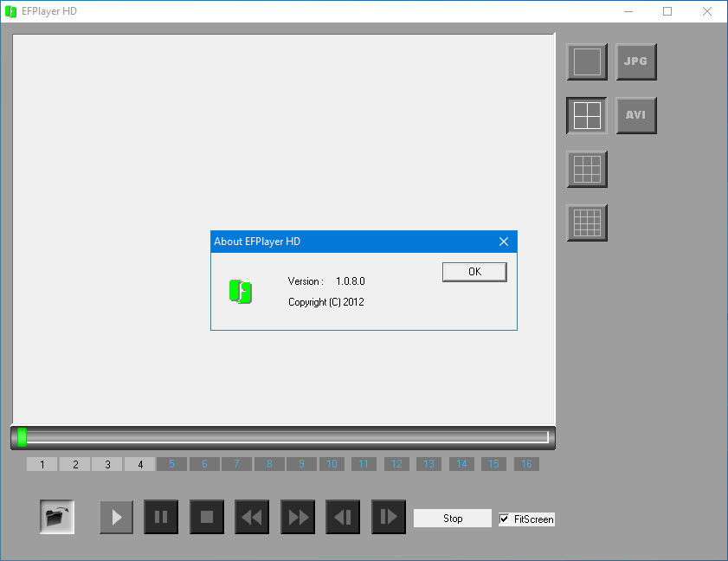Image resolution: width=728 pixels, height=561 pixels.
Task: Step back one frame
Action: point(343,518)
